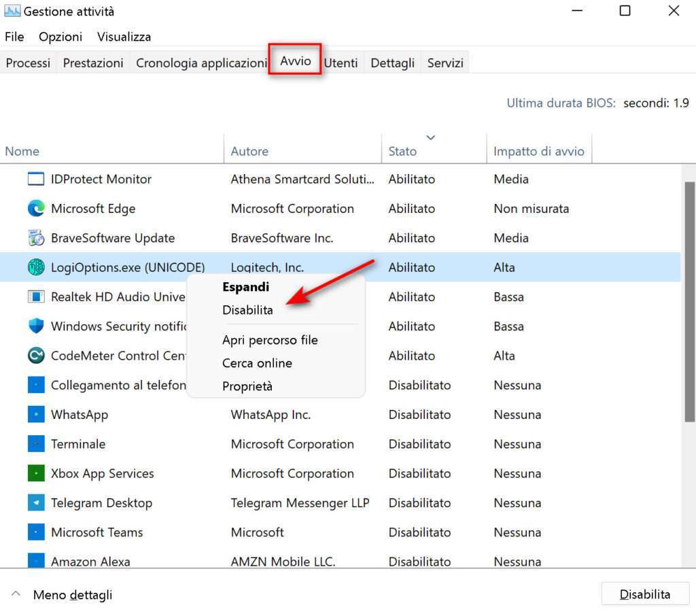Click the green Xbox App Services icon
696x616 pixels.
pos(36,473)
